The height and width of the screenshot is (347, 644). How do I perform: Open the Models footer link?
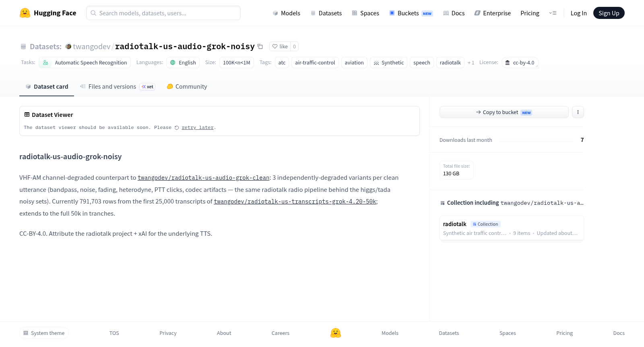tap(390, 333)
